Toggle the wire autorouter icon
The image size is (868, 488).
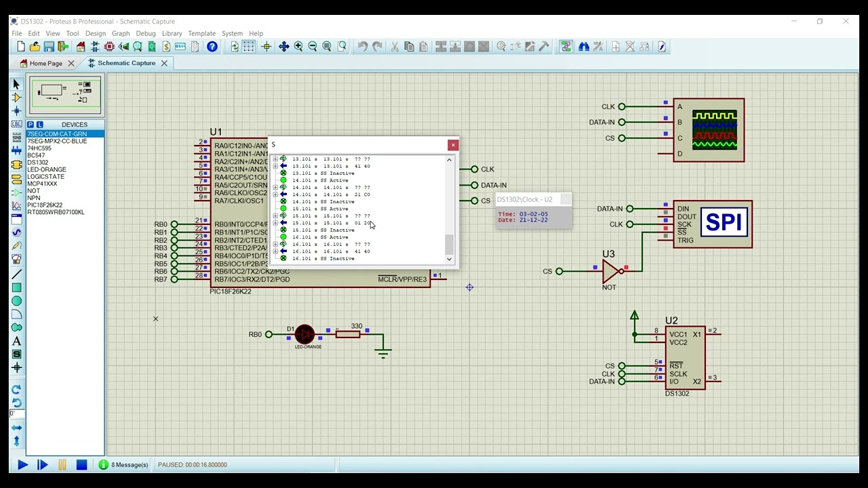pyautogui.click(x=566, y=47)
